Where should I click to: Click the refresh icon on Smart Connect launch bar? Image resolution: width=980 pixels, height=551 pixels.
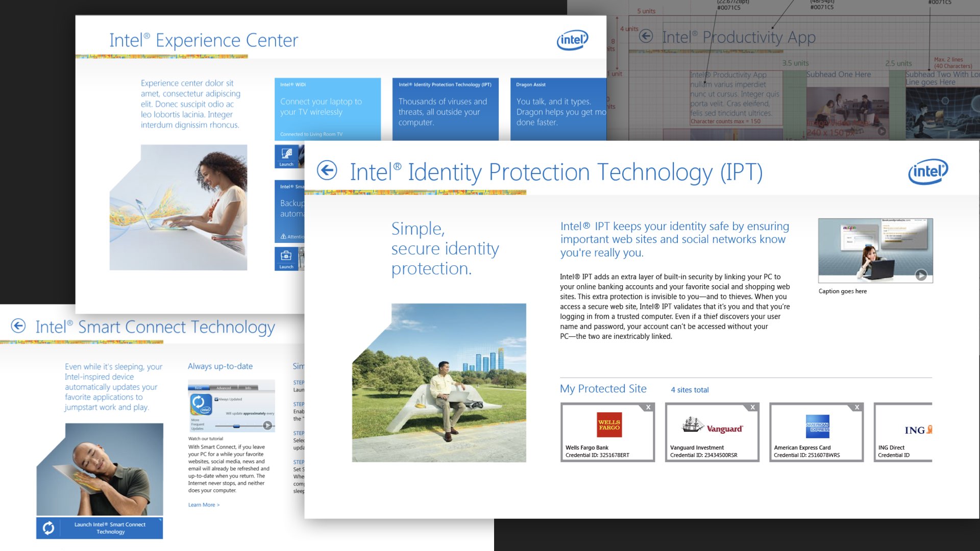tap(48, 528)
